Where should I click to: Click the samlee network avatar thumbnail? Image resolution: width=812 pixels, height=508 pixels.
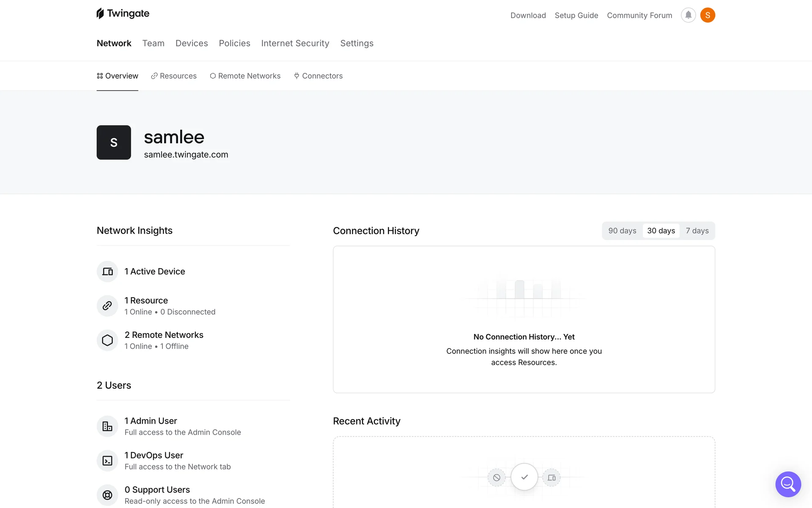point(114,142)
